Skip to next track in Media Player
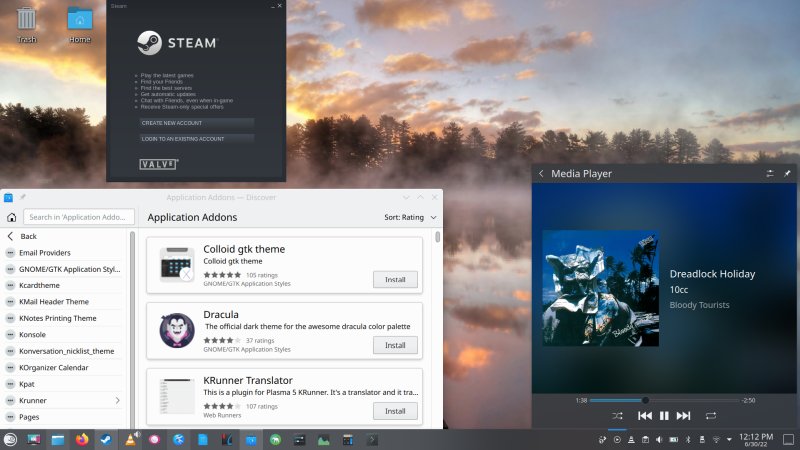This screenshot has width=800, height=450. coord(683,415)
